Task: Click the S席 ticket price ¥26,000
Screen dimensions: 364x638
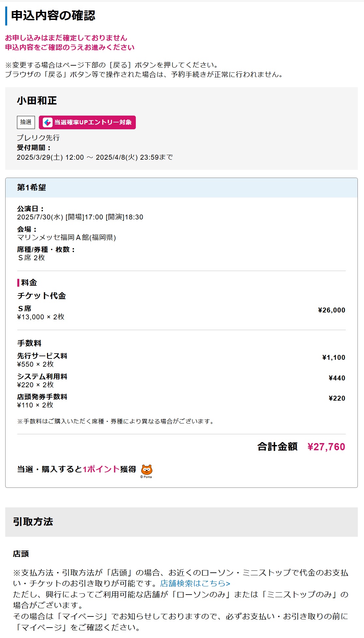Action: pyautogui.click(x=332, y=310)
